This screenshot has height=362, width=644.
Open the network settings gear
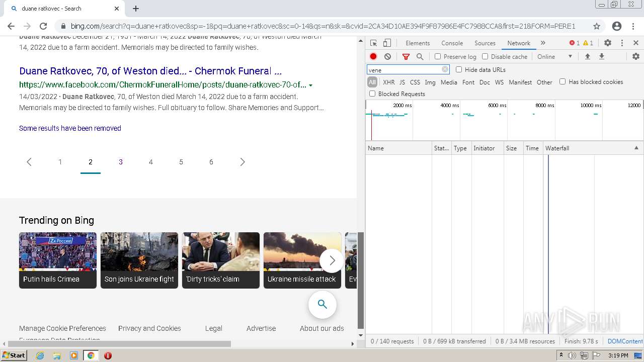[635, 57]
